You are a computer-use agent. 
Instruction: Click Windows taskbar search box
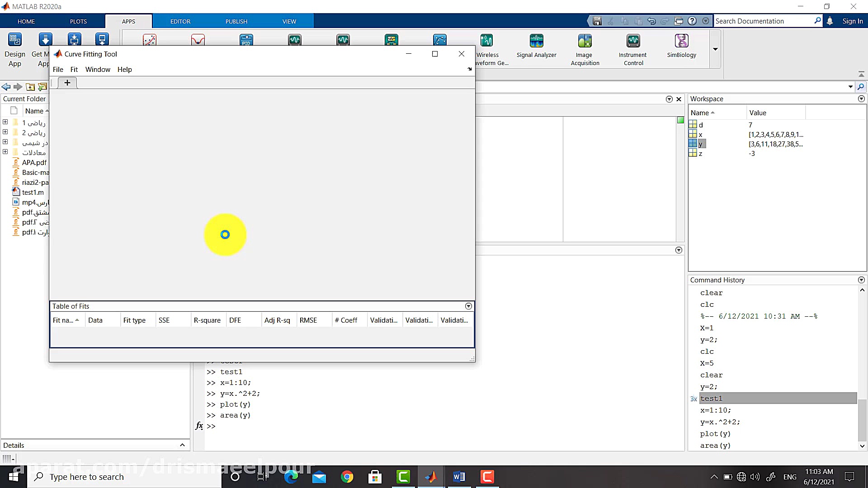click(x=124, y=477)
